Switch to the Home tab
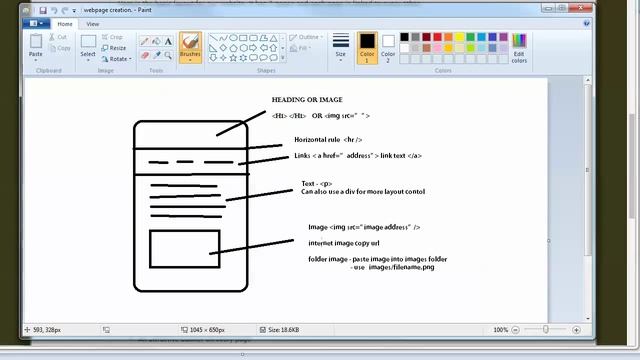640x360 pixels. [65, 24]
